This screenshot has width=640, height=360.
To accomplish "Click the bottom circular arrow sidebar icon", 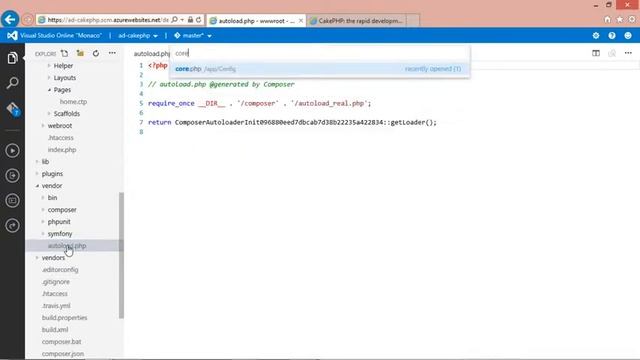I will point(12,225).
